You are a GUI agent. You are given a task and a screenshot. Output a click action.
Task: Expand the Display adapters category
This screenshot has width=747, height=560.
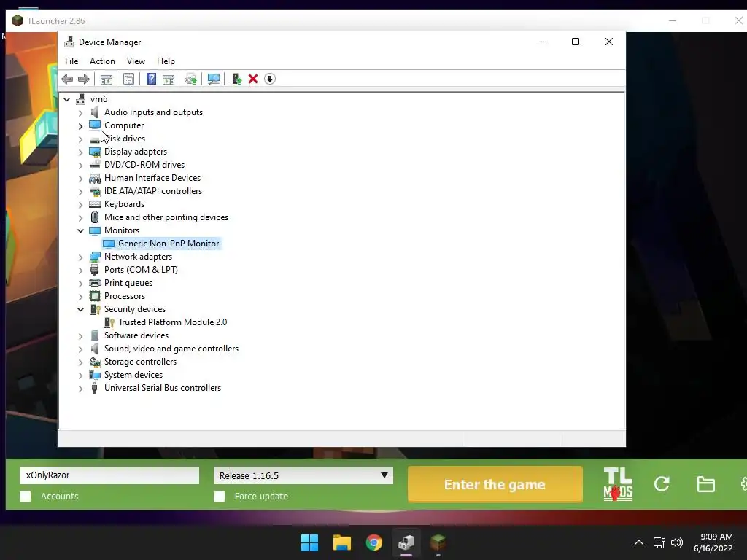click(80, 152)
